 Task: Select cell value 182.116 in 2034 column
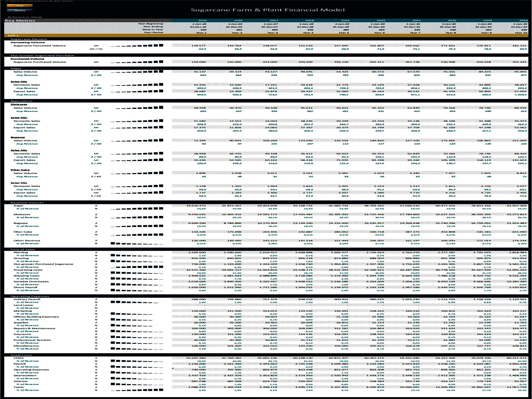coord(519,46)
